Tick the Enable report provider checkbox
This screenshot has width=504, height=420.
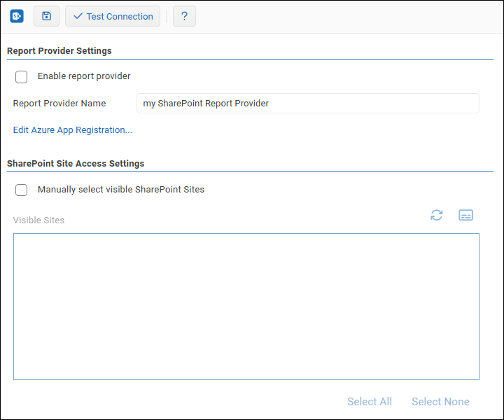click(x=22, y=77)
